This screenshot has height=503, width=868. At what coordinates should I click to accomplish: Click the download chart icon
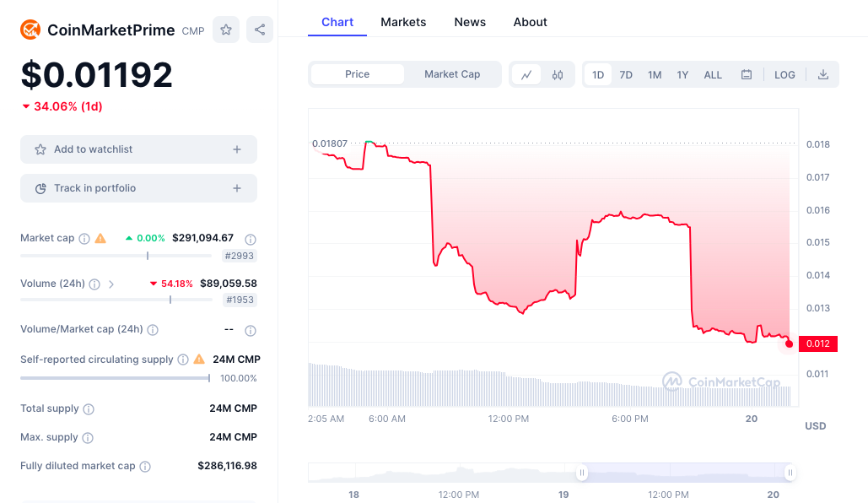(x=822, y=74)
